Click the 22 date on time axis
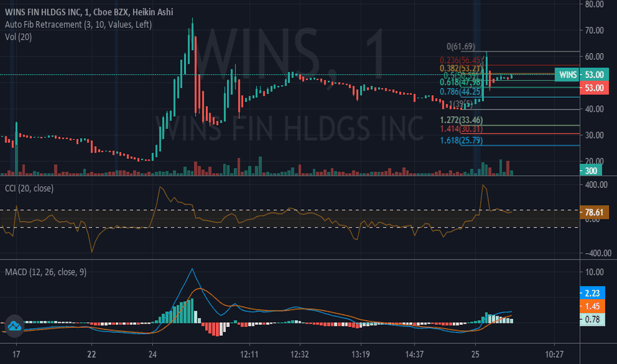 coord(91,355)
